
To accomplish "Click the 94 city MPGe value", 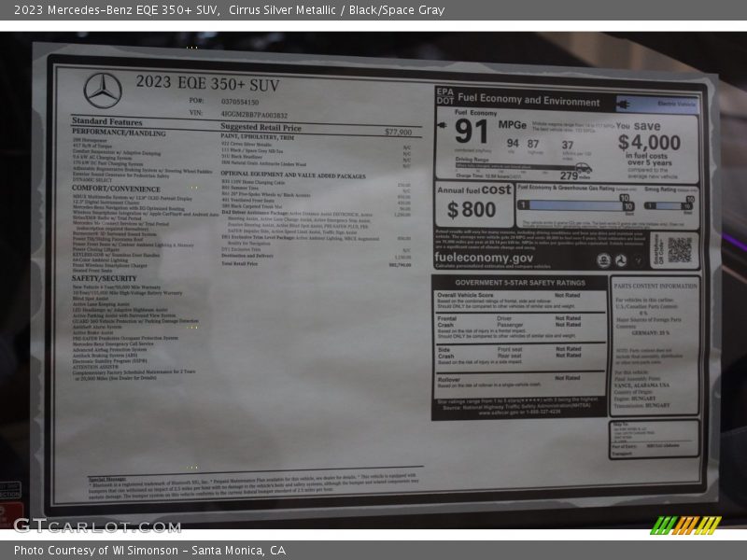I will tap(513, 144).
